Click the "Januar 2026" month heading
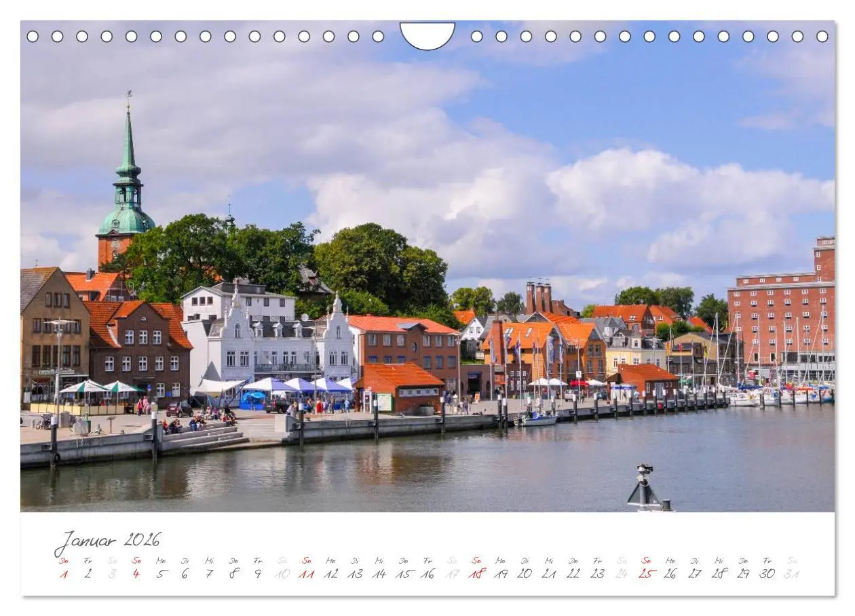 click(x=107, y=541)
